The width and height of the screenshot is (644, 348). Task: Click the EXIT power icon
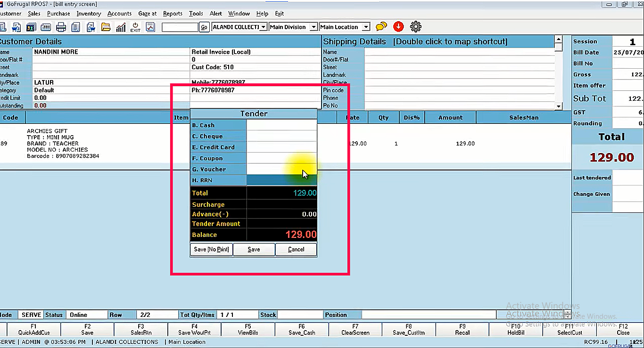click(135, 27)
